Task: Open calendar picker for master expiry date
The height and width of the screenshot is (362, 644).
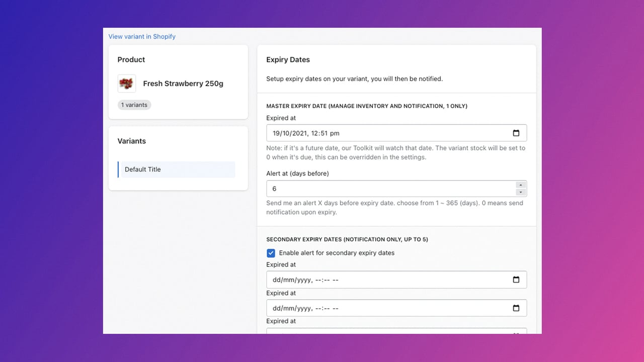Action: 516,133
